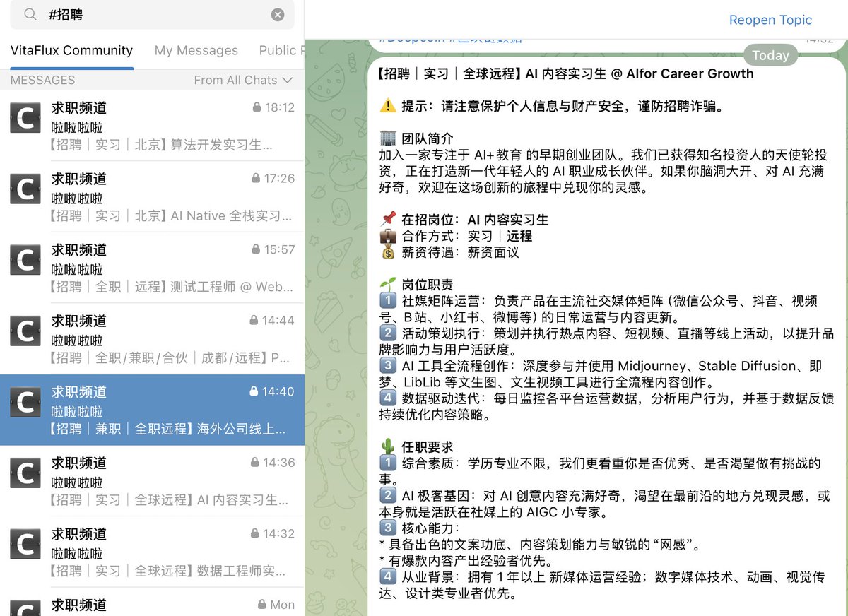Click AI 极客基因 requirement line
Image resolution: width=848 pixels, height=616 pixels.
[605, 504]
